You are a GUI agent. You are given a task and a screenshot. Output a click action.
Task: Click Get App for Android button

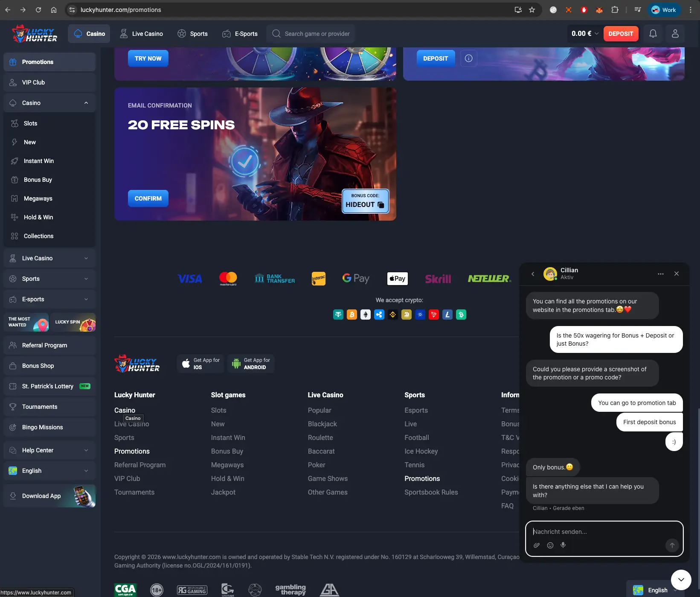coord(251,364)
